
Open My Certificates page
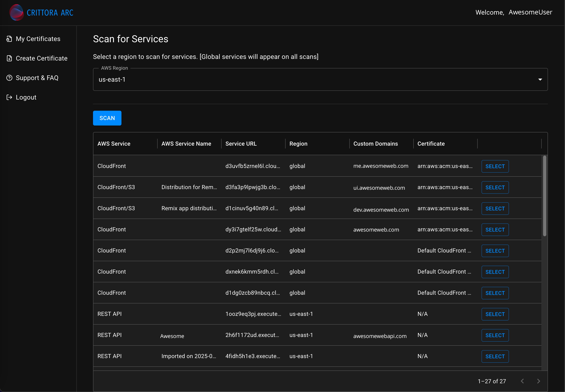point(38,39)
